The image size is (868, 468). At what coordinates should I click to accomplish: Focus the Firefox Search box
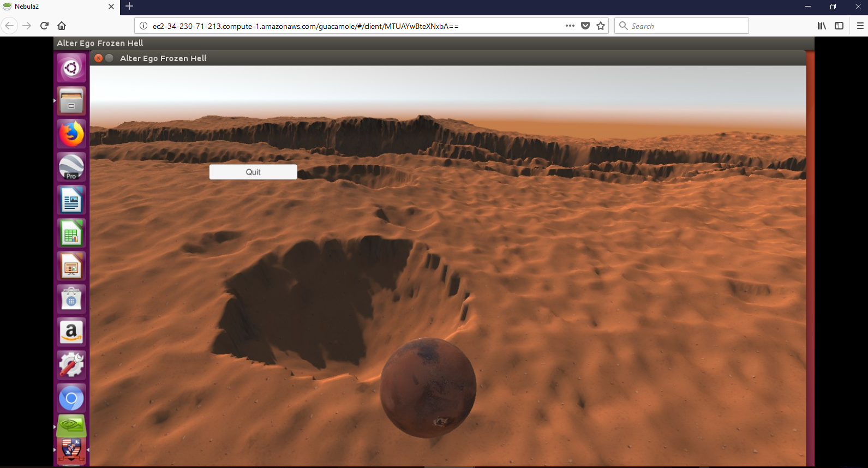(681, 26)
